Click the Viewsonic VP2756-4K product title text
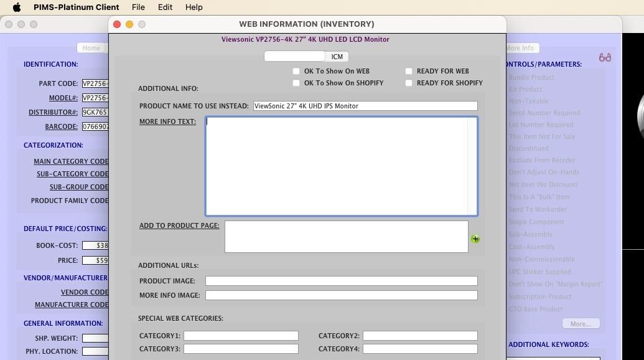Image resolution: width=644 pixels, height=360 pixels. coord(305,39)
